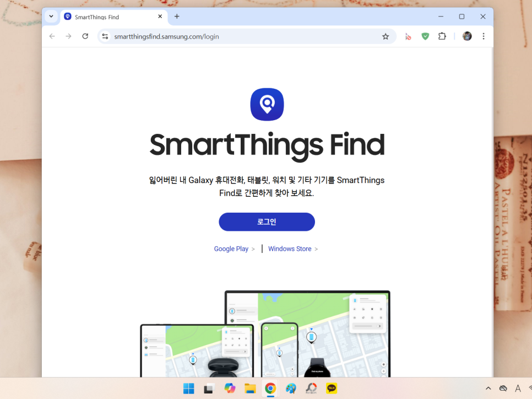Image resolution: width=532 pixels, height=399 pixels.
Task: Click the green shield extension icon
Action: tap(425, 36)
